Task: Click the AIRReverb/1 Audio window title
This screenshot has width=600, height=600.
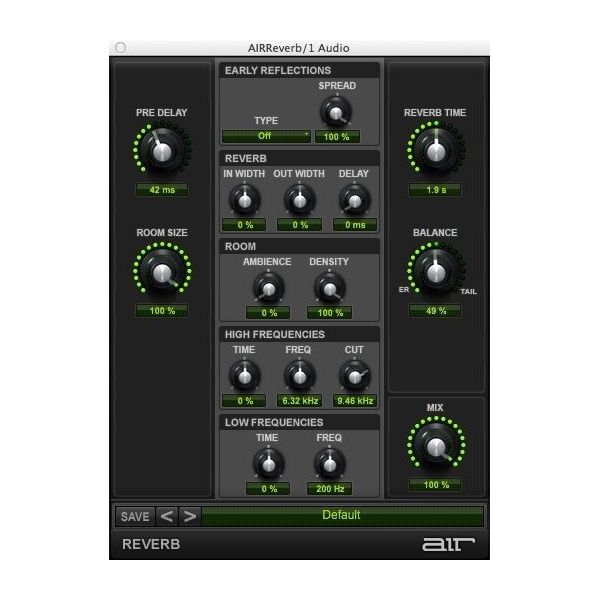Action: click(x=298, y=48)
